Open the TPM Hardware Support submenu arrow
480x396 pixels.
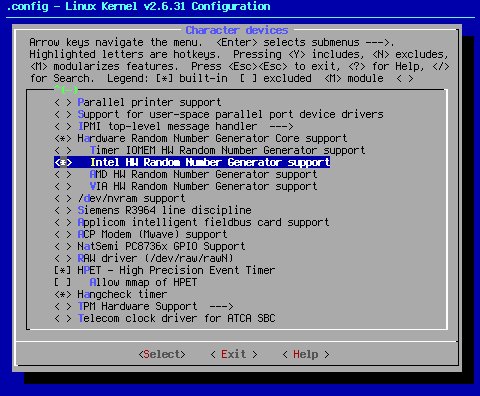[x=221, y=306]
